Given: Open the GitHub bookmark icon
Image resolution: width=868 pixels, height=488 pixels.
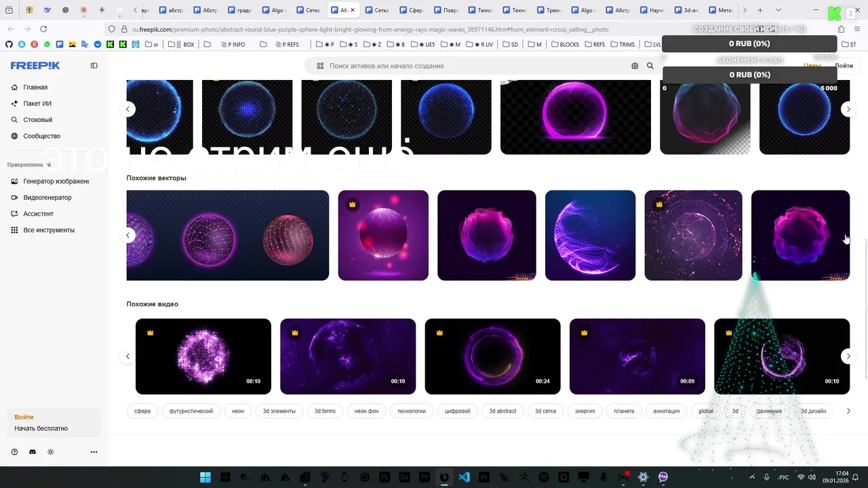Looking at the screenshot, I should tap(9, 44).
